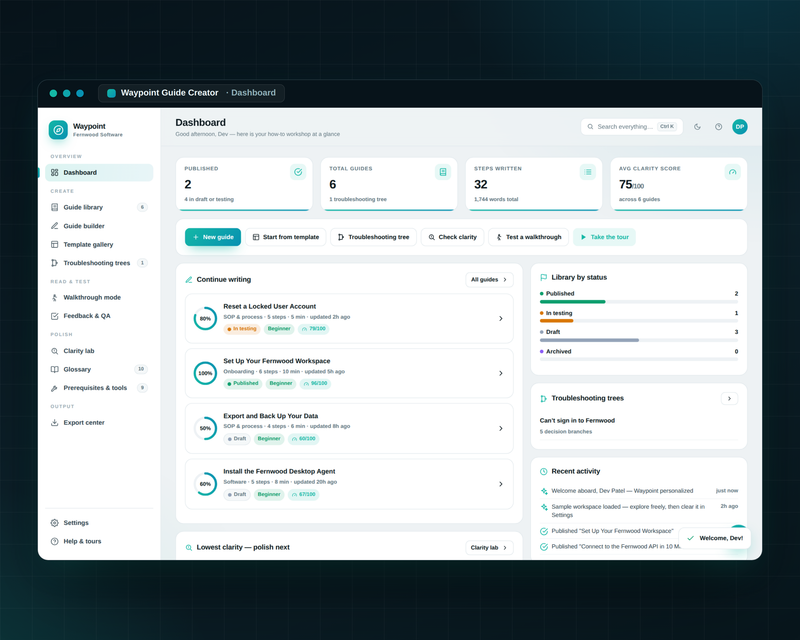
Task: Expand Set Up Your Fernwood Workspace row chevron
Action: 501,373
